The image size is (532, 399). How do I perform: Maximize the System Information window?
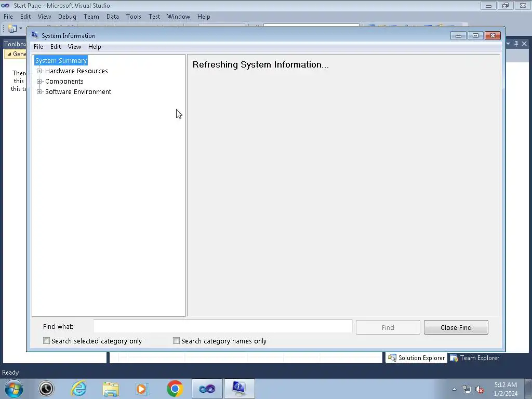coord(475,36)
